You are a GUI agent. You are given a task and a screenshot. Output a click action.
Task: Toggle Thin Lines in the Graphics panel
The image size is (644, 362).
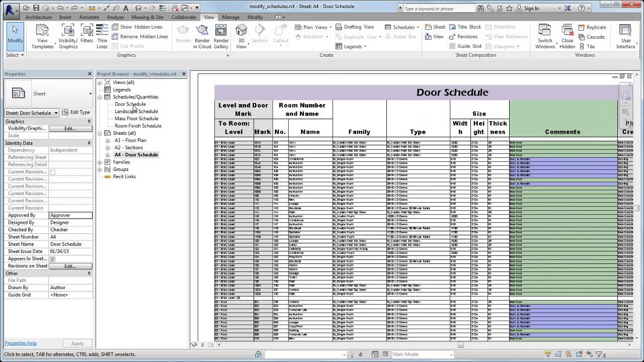[102, 36]
